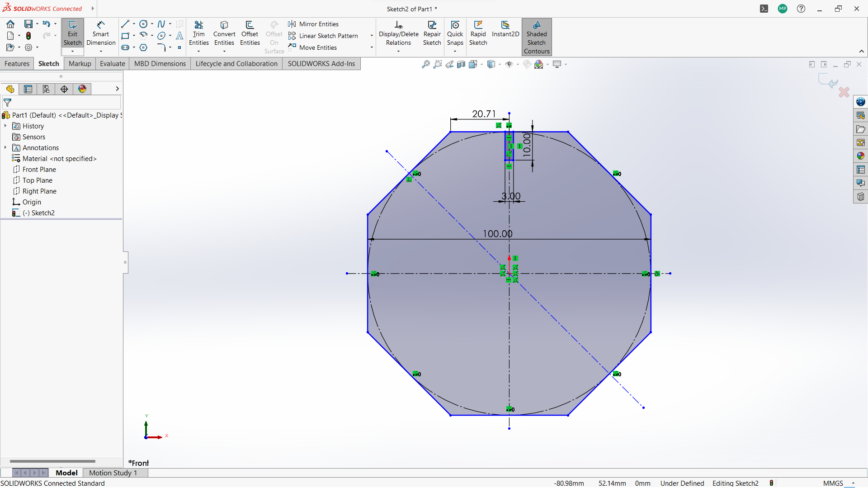Viewport: 868px width, 488px height.
Task: Click Section View icon
Action: coord(461,64)
